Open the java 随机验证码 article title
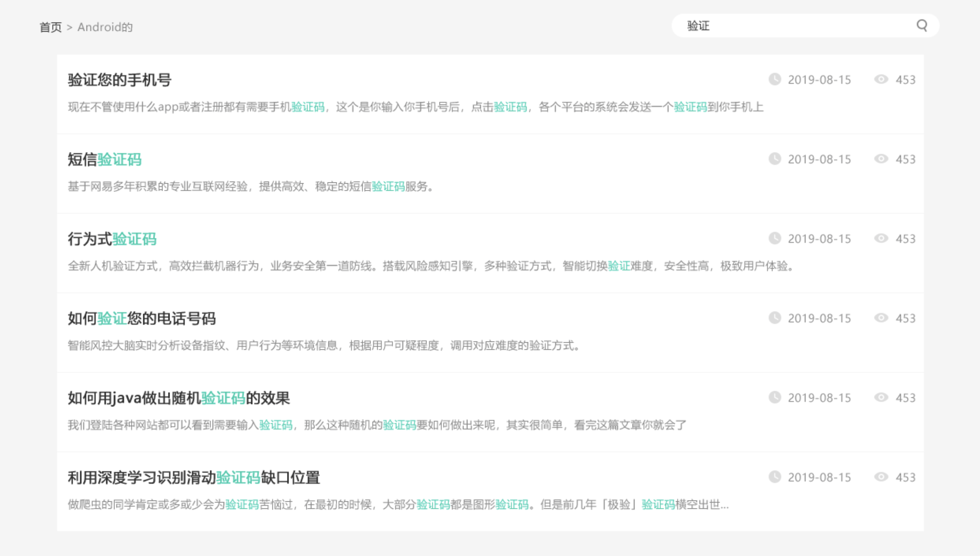 tap(178, 398)
